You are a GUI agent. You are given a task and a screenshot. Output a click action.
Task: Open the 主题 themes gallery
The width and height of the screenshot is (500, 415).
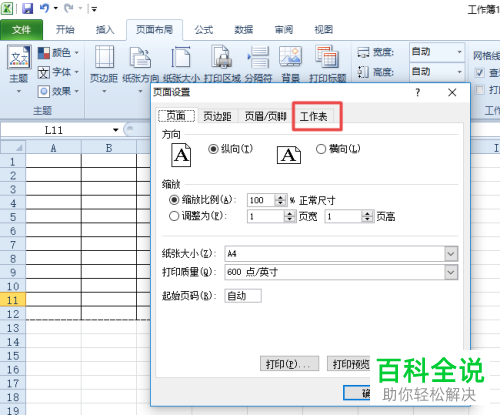(19, 68)
